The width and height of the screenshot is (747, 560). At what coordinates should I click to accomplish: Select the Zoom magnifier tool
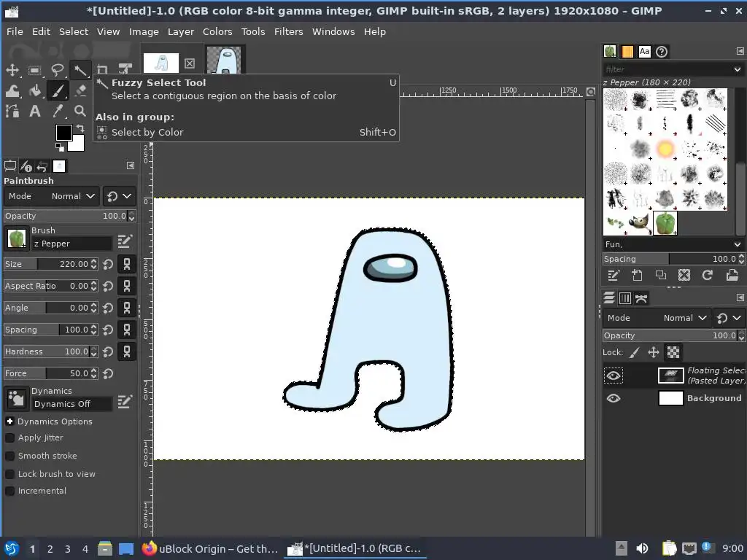[x=80, y=111]
